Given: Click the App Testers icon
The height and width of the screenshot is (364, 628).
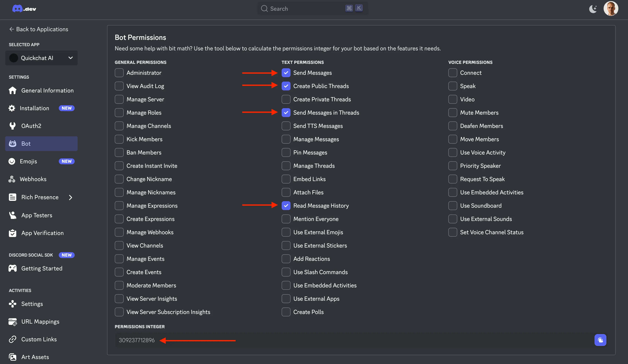Looking at the screenshot, I should tap(12, 215).
